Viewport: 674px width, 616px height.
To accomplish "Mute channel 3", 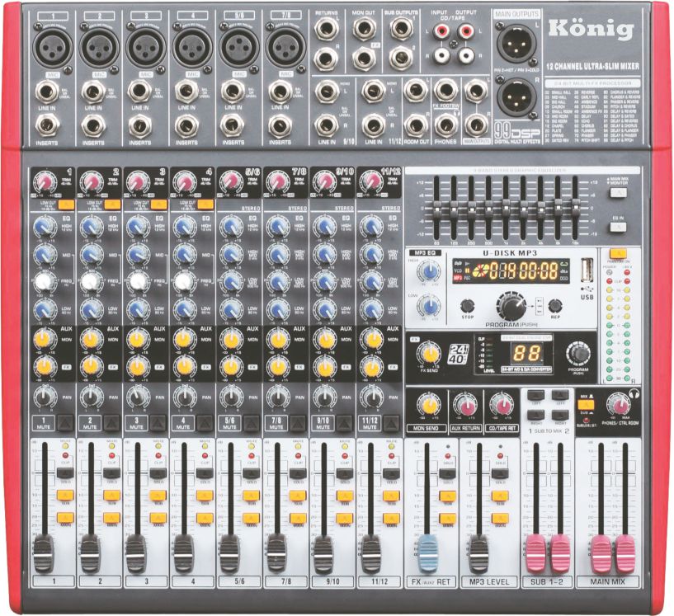I will (x=137, y=421).
